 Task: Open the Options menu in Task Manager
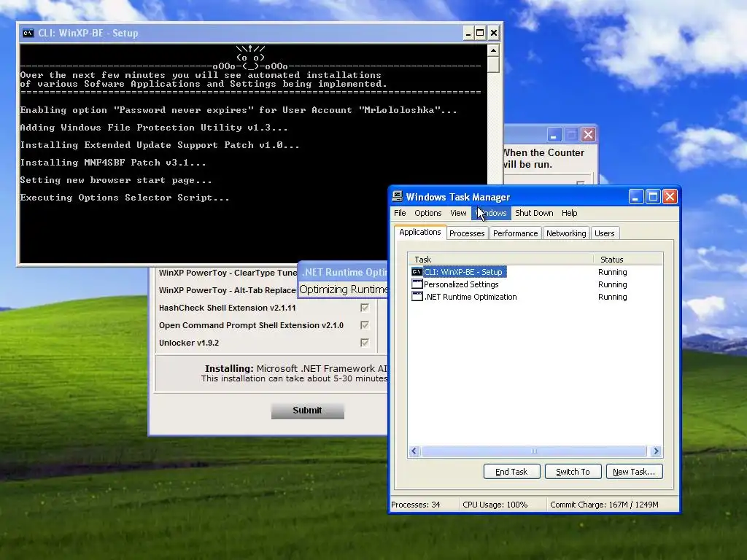[427, 213]
